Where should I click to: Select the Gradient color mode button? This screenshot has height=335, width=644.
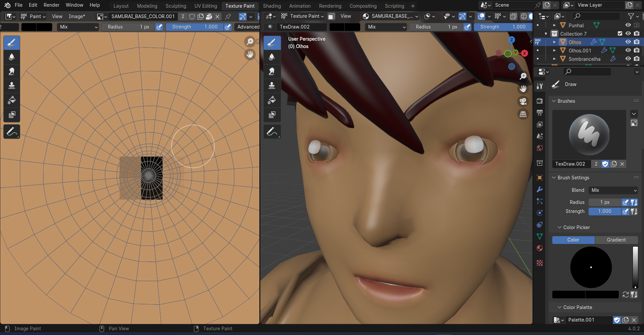point(616,240)
